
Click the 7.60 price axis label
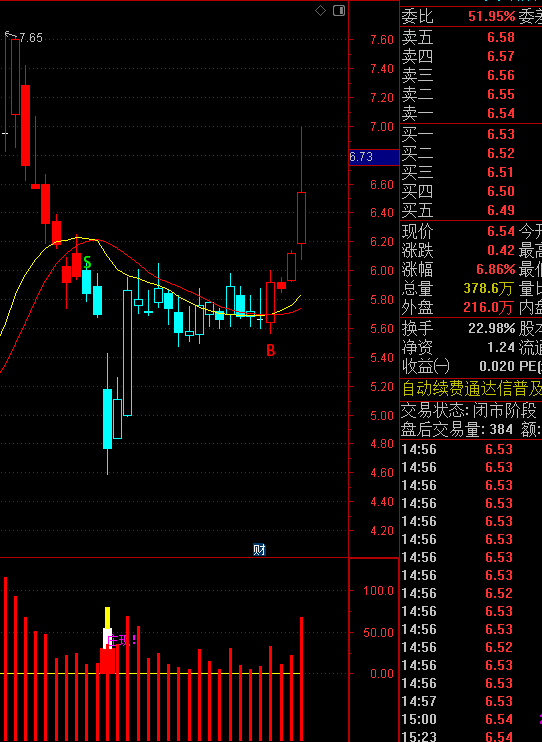(x=382, y=40)
